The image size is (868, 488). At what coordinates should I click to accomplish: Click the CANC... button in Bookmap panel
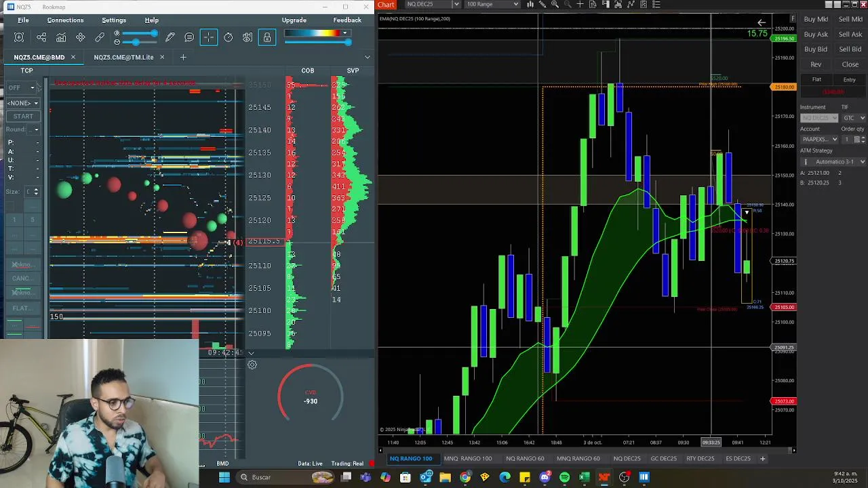[22, 279]
